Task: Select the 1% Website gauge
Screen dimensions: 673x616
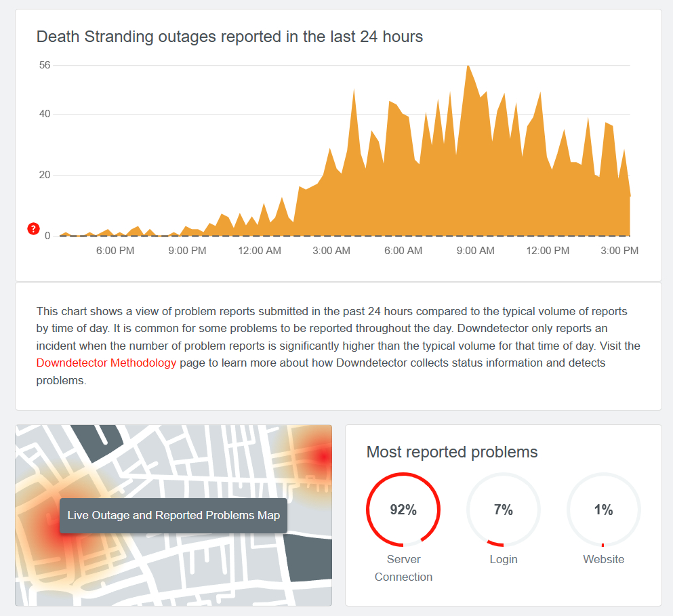Action: [603, 510]
